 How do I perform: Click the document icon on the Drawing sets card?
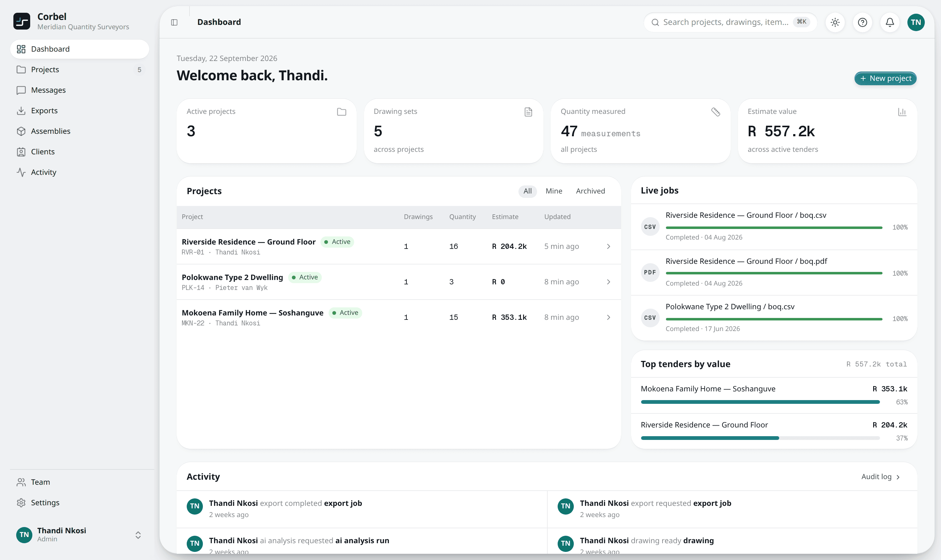528,112
